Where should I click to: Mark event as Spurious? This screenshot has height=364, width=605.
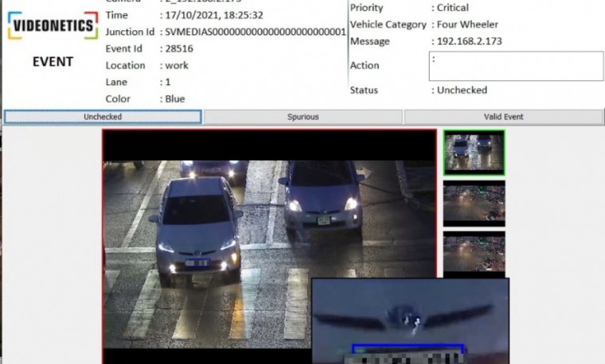click(303, 117)
